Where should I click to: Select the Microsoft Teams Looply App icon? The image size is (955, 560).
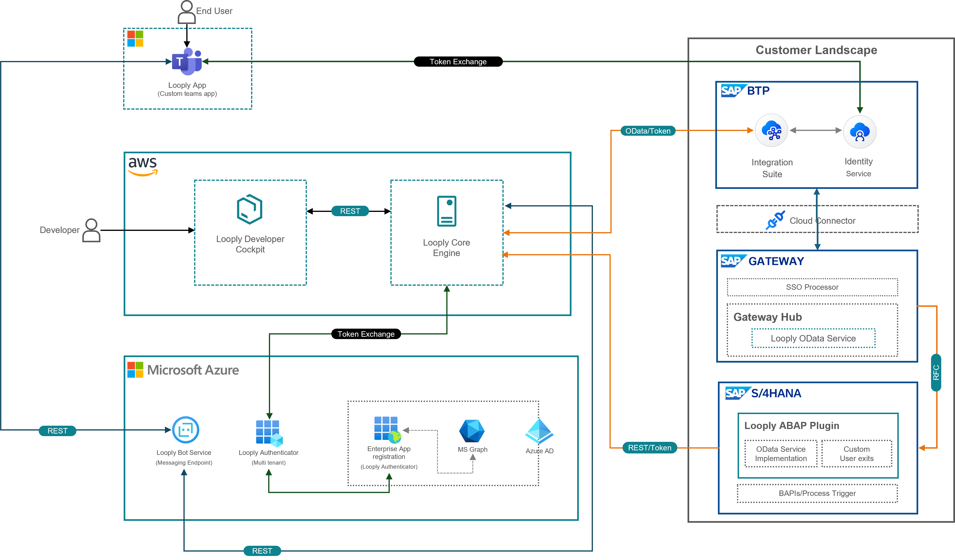(x=187, y=61)
